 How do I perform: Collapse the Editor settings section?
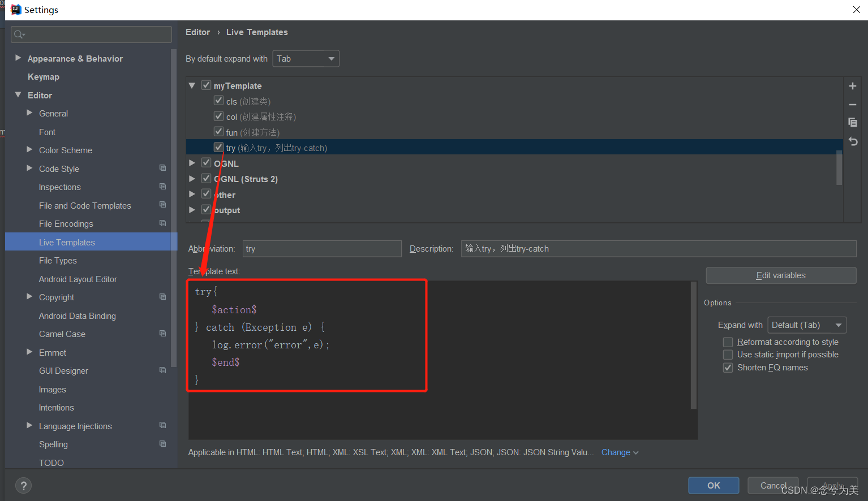point(18,94)
